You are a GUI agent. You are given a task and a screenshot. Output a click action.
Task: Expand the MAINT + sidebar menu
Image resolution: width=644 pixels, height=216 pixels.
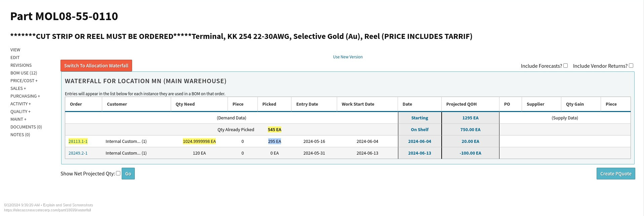18,119
